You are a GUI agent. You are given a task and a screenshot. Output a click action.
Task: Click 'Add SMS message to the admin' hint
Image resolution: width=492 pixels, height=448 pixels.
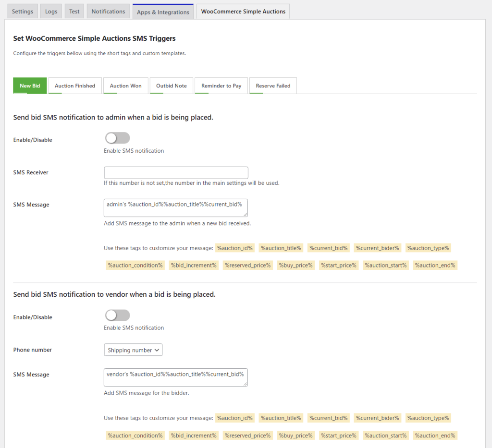(x=177, y=223)
